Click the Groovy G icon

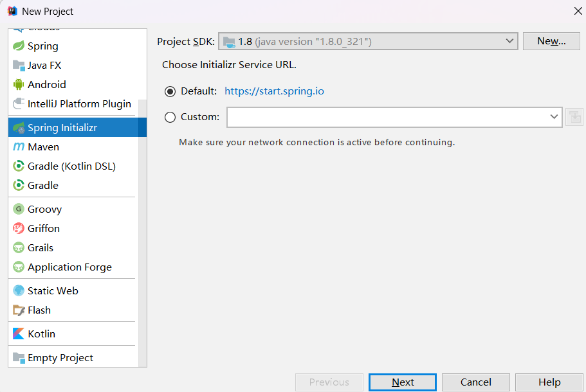click(18, 209)
